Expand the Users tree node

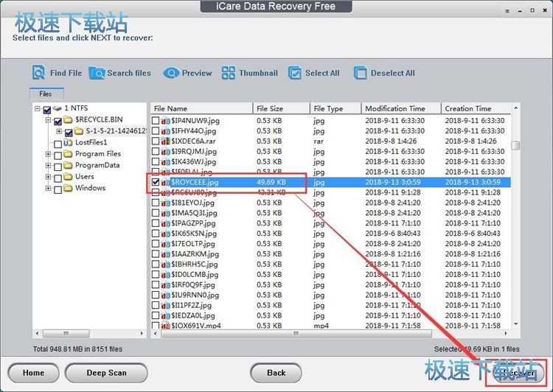(49, 177)
